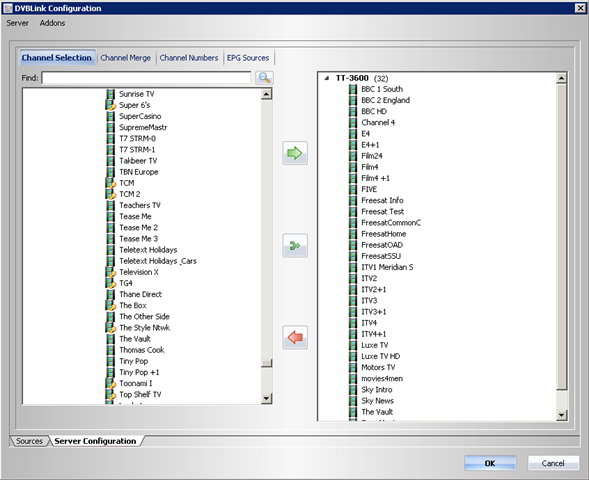
Task: Select Tiny Pop +1 channel
Action: click(139, 372)
